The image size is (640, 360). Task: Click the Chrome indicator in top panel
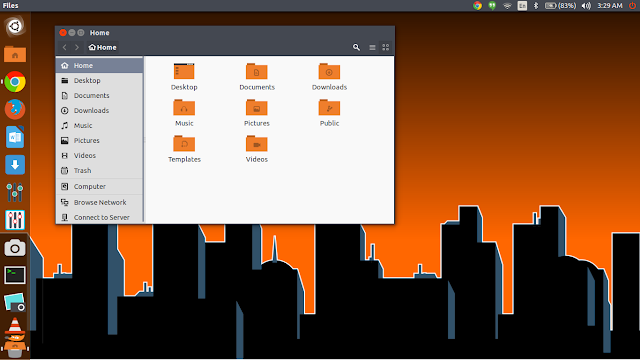[477, 6]
